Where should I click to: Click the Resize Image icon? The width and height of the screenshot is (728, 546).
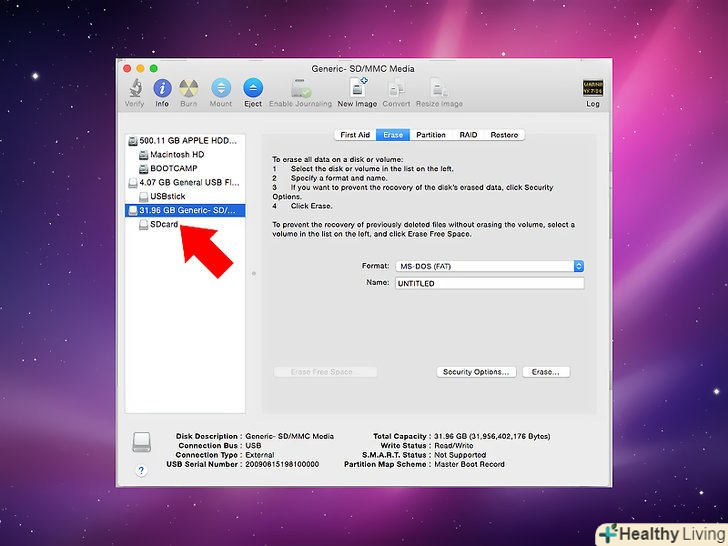(x=439, y=88)
